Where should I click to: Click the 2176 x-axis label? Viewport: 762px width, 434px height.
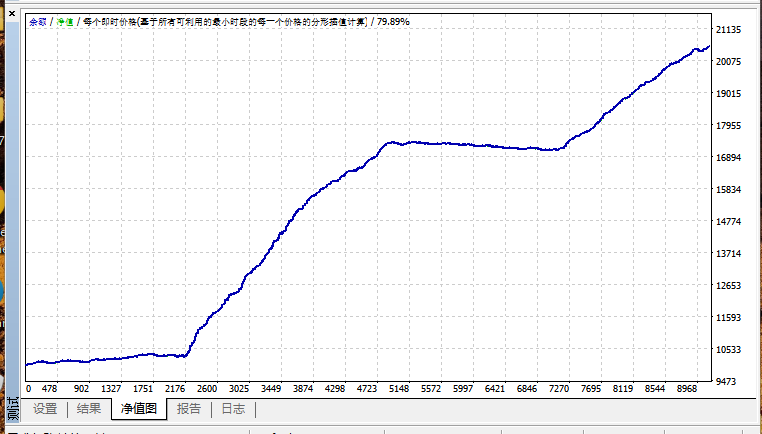coord(175,389)
